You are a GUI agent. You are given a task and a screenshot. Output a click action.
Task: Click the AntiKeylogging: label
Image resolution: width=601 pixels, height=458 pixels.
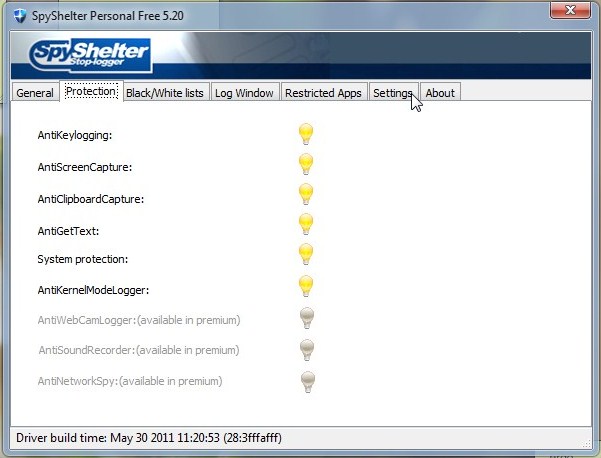(75, 135)
